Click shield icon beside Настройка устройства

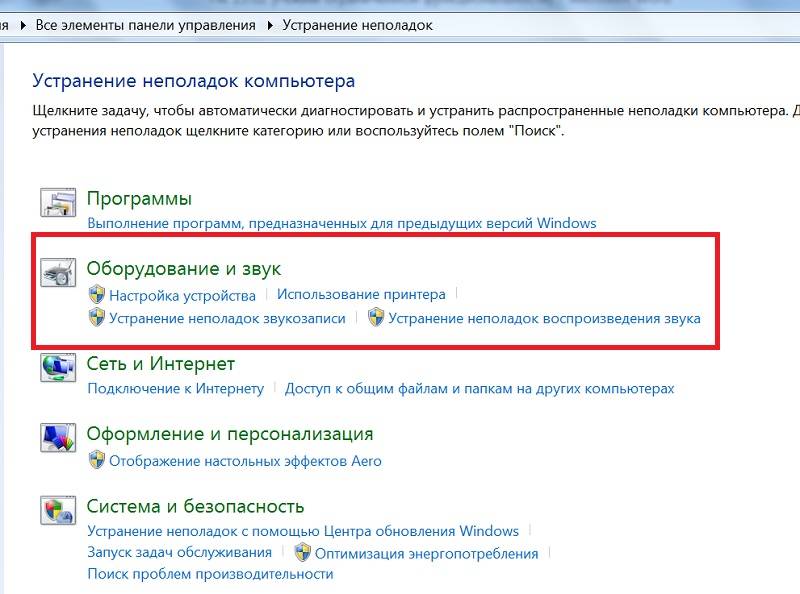97,295
